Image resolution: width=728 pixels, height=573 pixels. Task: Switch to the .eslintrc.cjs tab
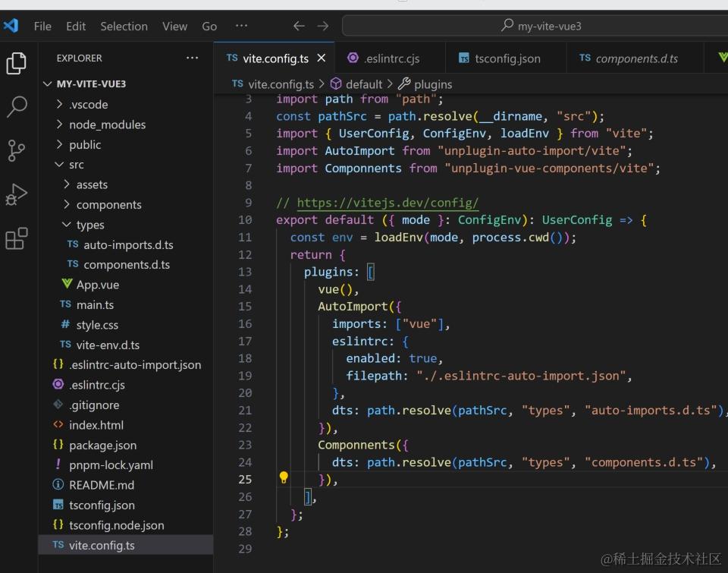(x=390, y=58)
